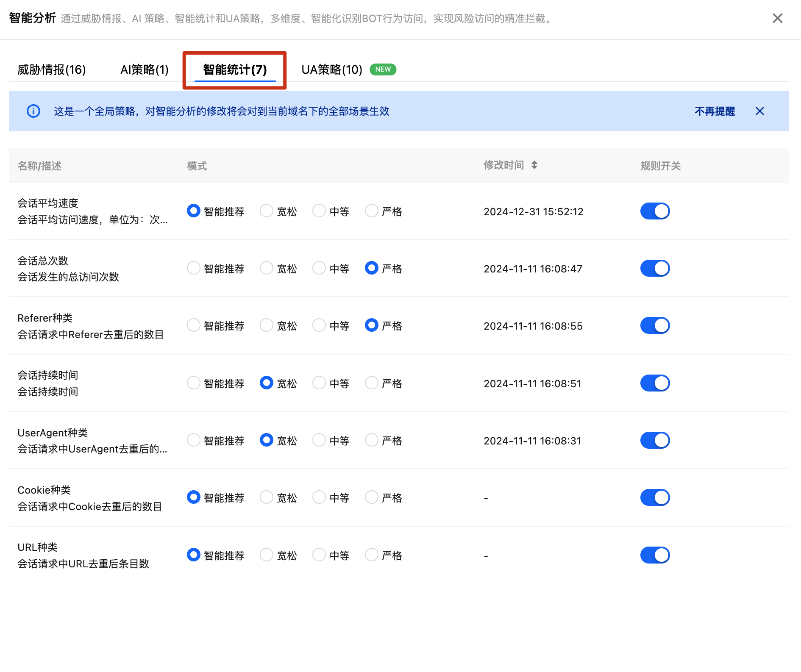
Task: Choose 中等 for UserAgent种类
Action: tap(319, 440)
